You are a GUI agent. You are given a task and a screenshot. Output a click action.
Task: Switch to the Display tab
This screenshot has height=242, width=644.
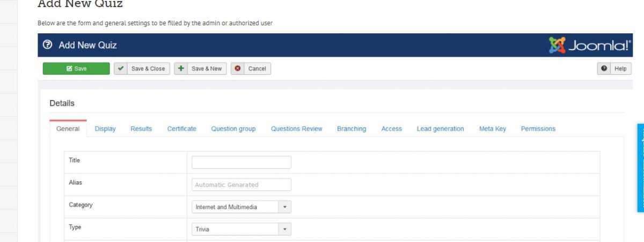tap(105, 129)
